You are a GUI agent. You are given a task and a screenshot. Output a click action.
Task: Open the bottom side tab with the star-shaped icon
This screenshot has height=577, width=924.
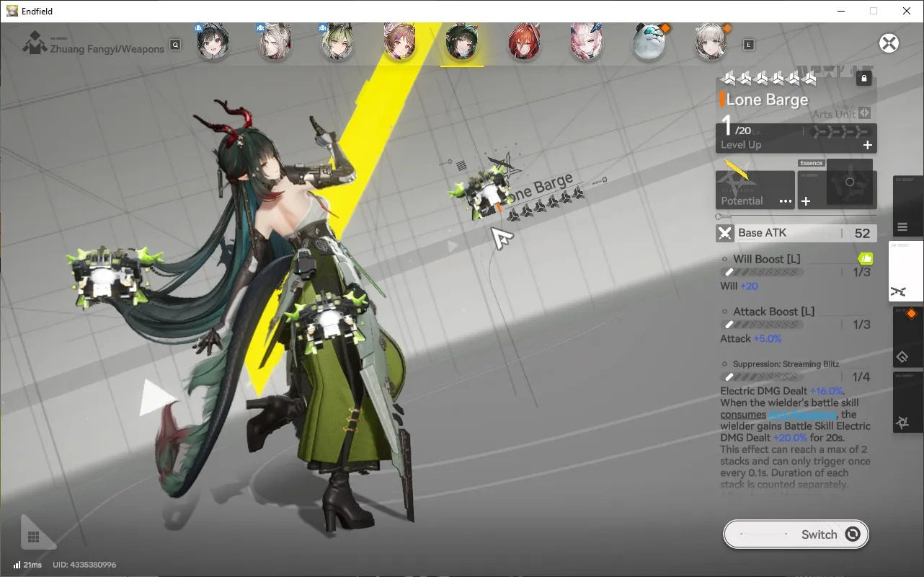(908, 402)
